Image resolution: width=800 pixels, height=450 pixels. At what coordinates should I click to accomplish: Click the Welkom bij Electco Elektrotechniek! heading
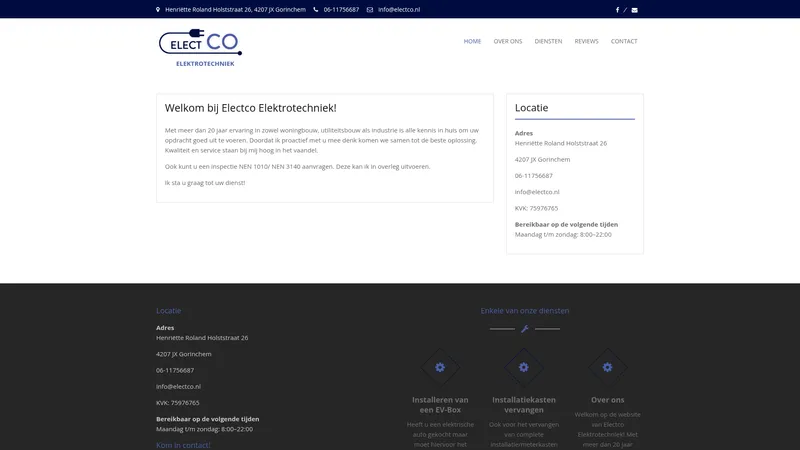click(x=251, y=108)
